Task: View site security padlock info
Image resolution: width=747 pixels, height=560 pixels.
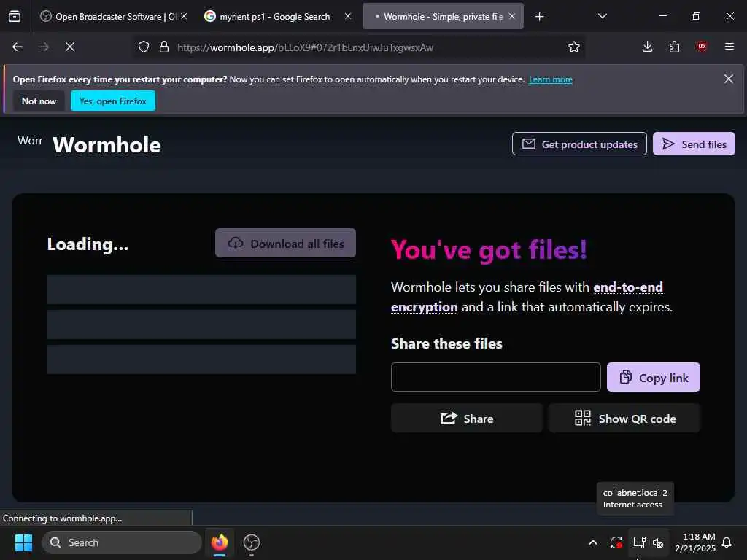Action: click(164, 47)
